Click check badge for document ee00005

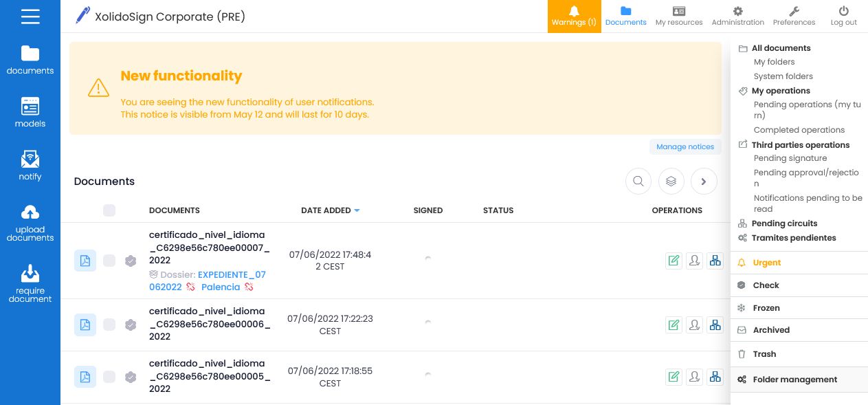tap(131, 376)
